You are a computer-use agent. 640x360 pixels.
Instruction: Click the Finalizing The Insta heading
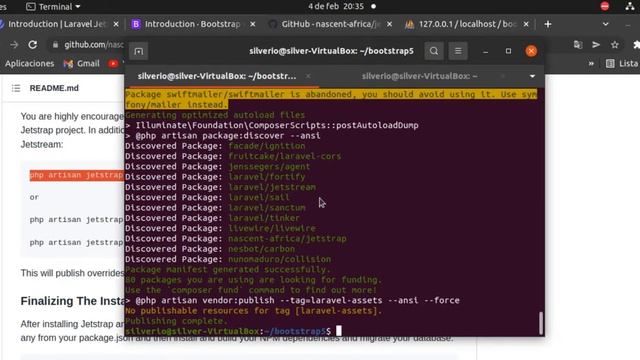click(72, 301)
